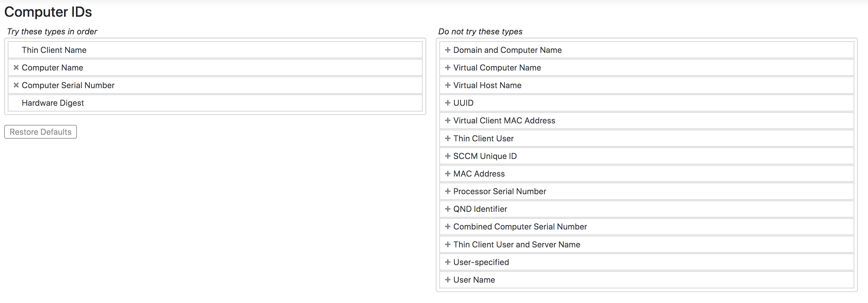Screen dimensions: 868x303
Task: Add Virtual Computer Name using + icon
Action: (x=447, y=67)
